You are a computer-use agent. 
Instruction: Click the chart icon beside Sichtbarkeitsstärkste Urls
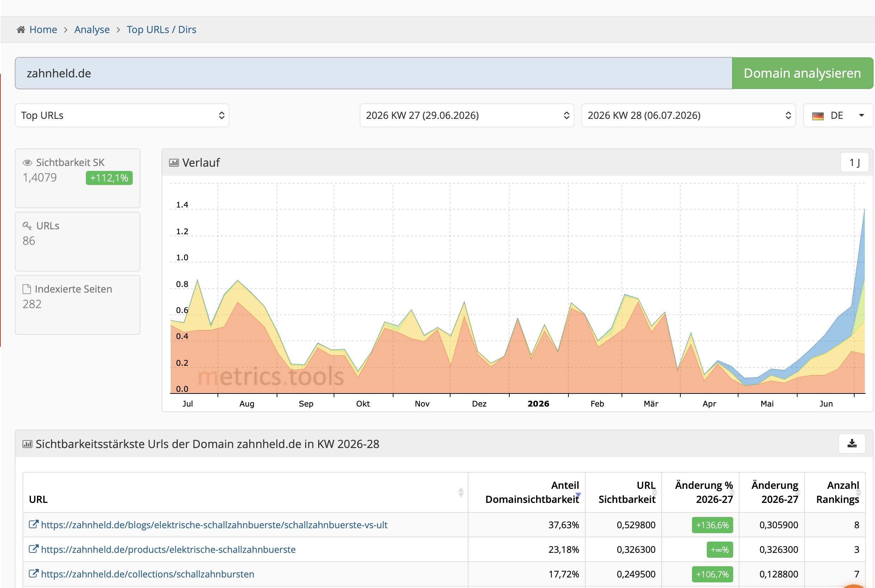coord(27,444)
